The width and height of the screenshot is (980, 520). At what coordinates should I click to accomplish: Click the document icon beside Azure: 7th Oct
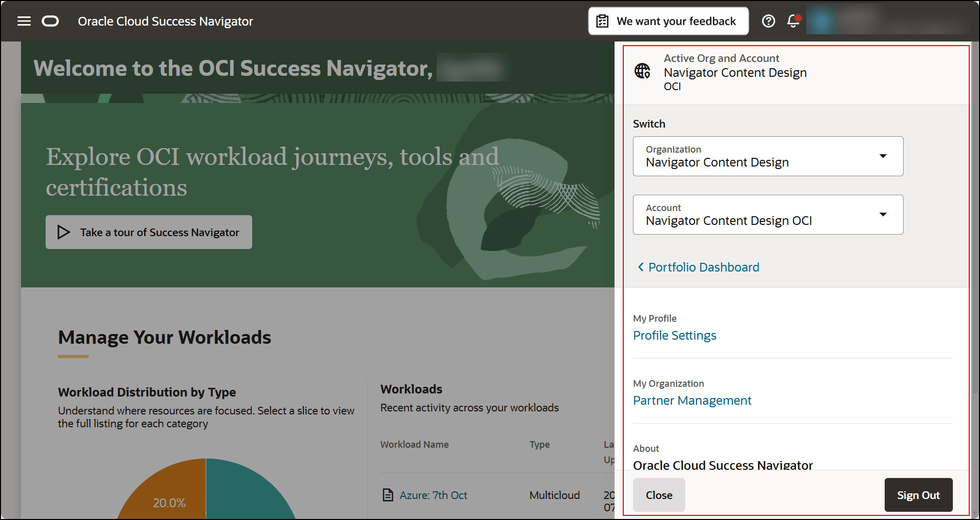coord(389,495)
